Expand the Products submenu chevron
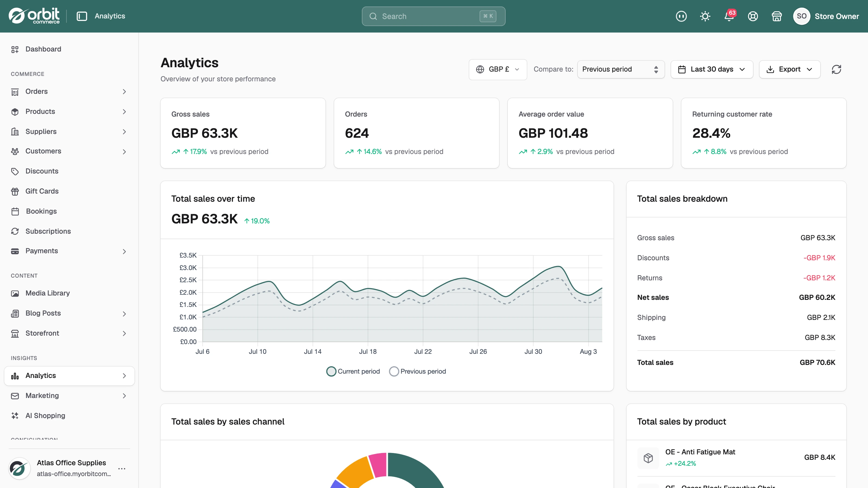Viewport: 868px width, 488px height. click(124, 112)
